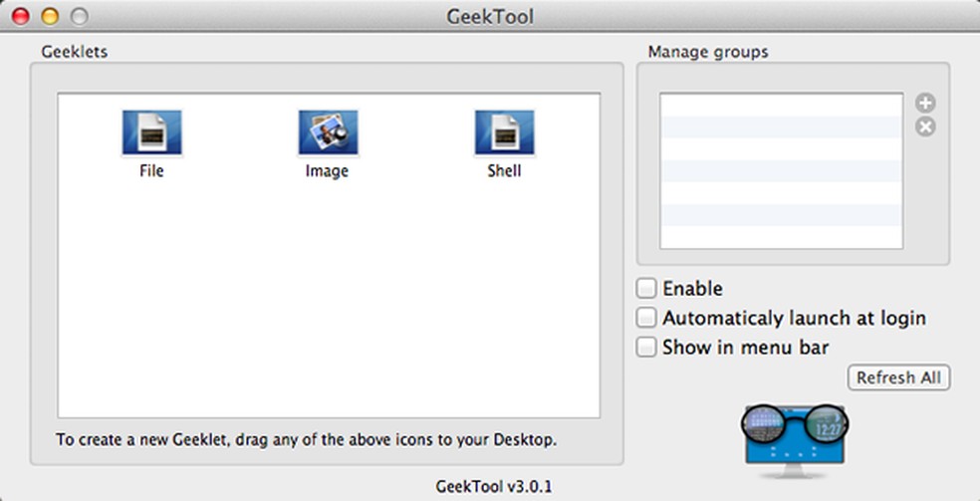Screen dimensions: 980x501
Task: Select the File geeklet icon
Action: 151,133
